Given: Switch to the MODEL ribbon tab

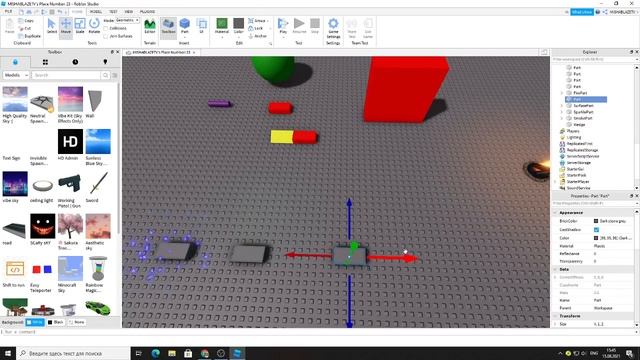Looking at the screenshot, I should 96,12.
